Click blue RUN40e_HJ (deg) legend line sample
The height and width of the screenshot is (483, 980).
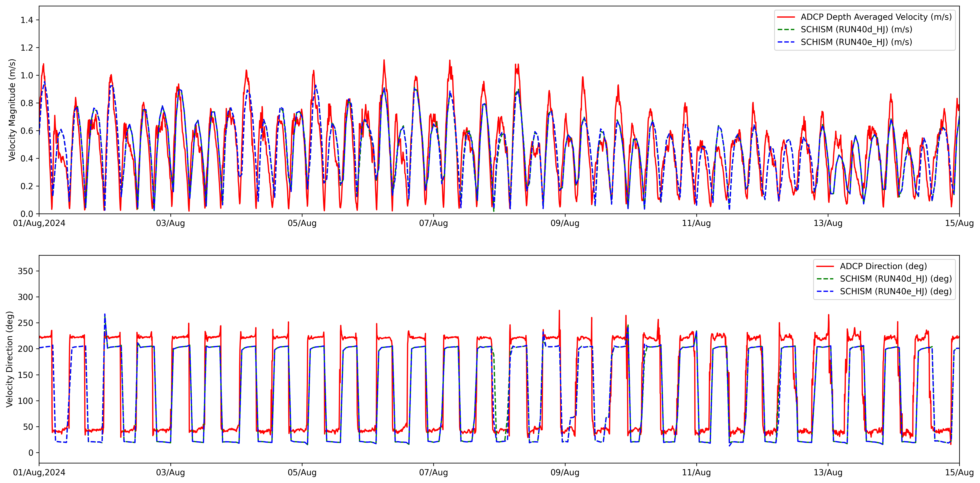tap(825, 292)
